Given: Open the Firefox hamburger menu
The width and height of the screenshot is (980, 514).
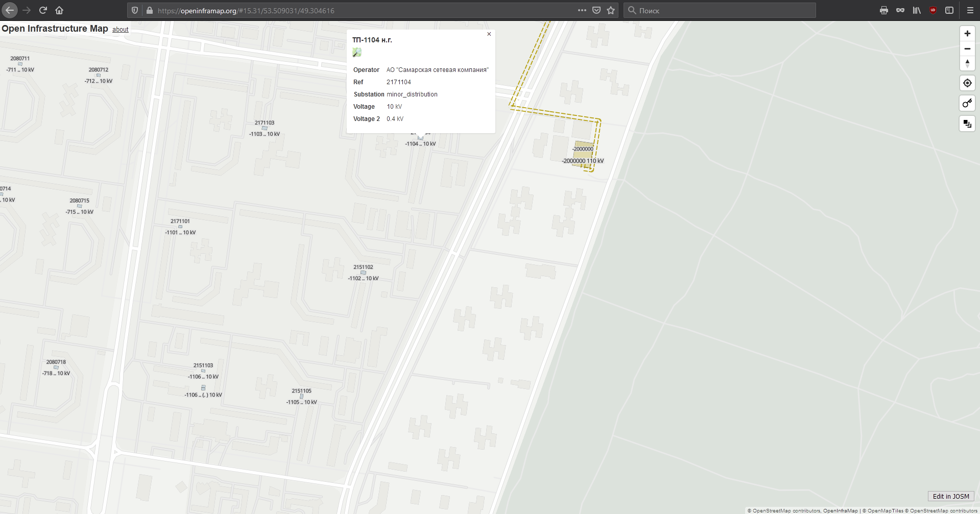Looking at the screenshot, I should tap(969, 10).
